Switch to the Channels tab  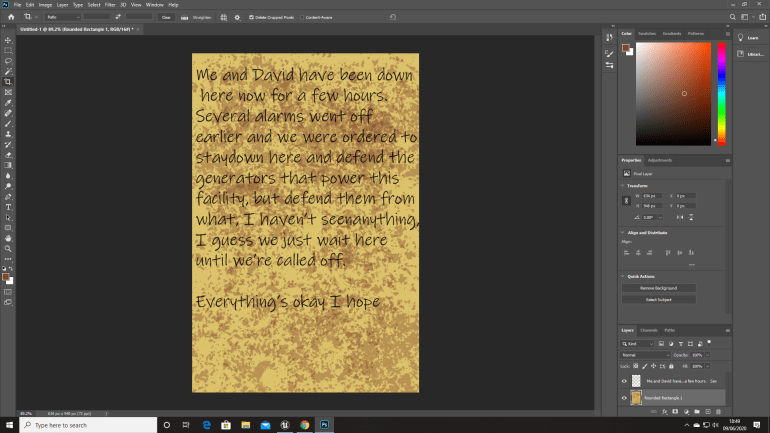[649, 329]
